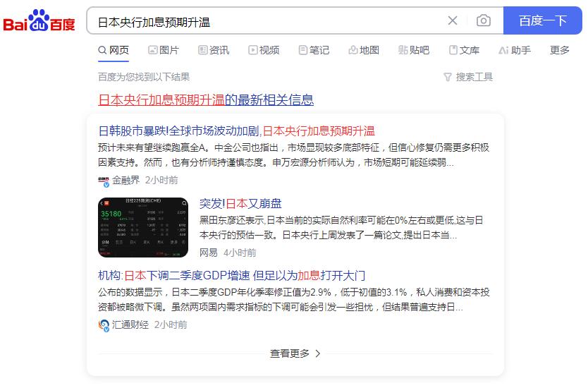The width and height of the screenshot is (588, 388).
Task: Open the Ai 助手 tab
Action: pos(515,50)
